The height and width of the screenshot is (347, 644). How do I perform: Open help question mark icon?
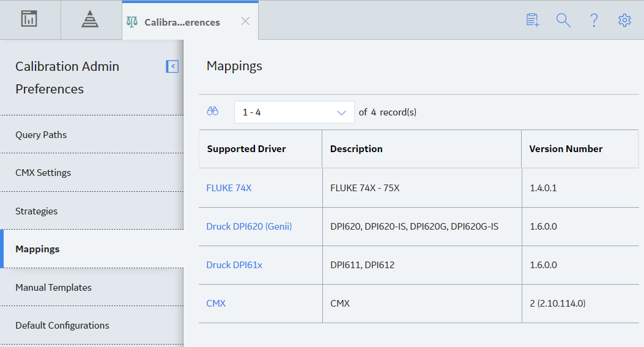(594, 20)
